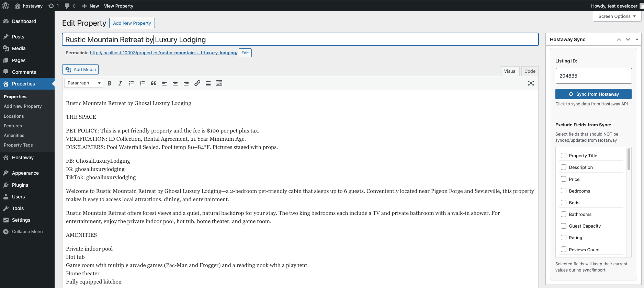
Task: Align text center
Action: [x=175, y=83]
